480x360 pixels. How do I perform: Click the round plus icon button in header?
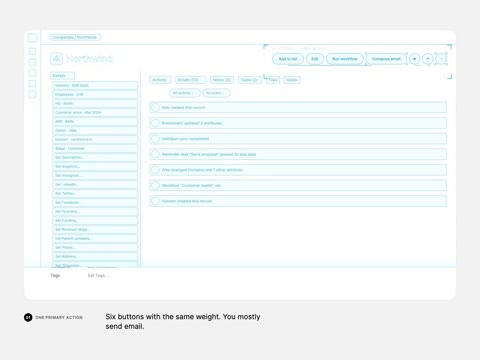coord(428,59)
